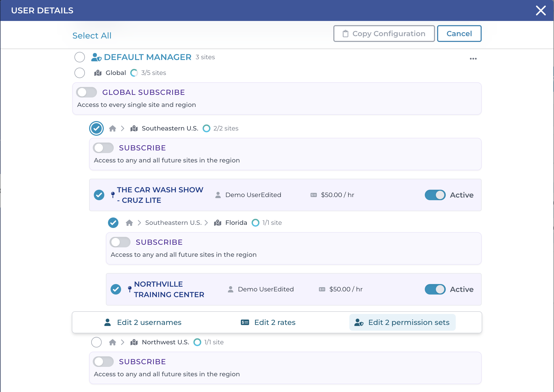This screenshot has width=554, height=392.
Task: Click the rate card icon next to $50.00 / hr
Action: 313,195
